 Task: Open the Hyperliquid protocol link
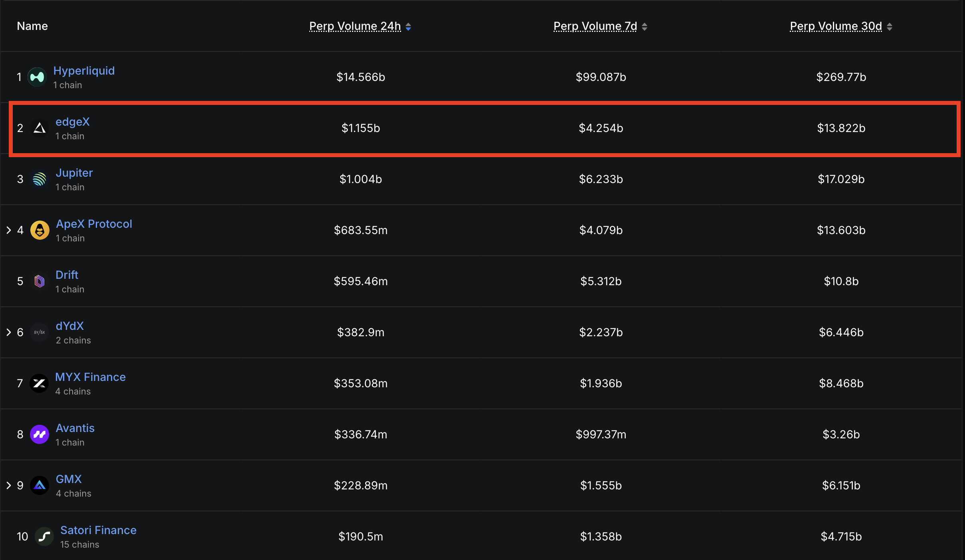(x=84, y=71)
